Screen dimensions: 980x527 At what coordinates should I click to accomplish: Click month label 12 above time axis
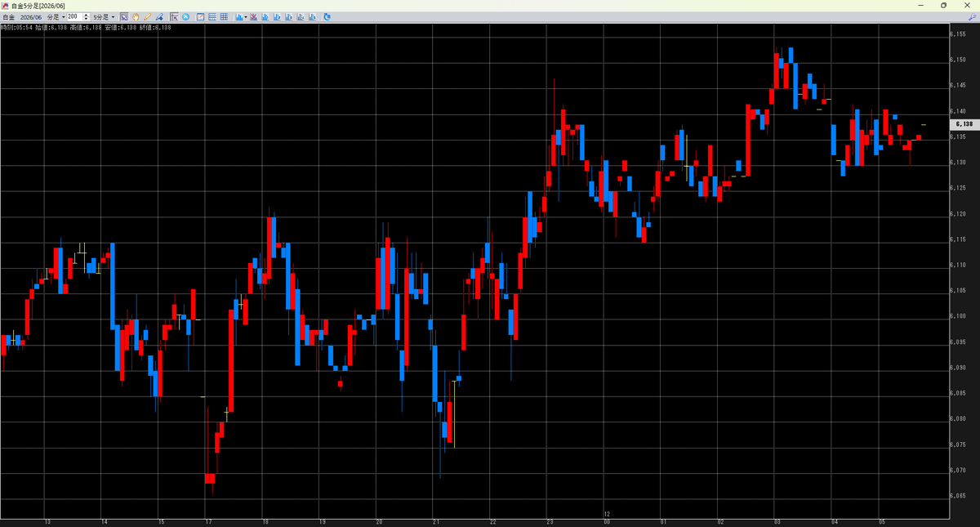point(607,514)
